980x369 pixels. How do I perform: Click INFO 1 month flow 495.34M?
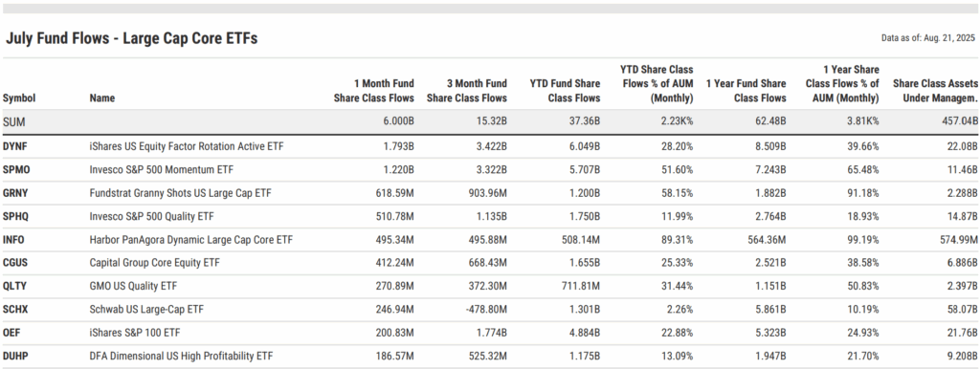[395, 240]
